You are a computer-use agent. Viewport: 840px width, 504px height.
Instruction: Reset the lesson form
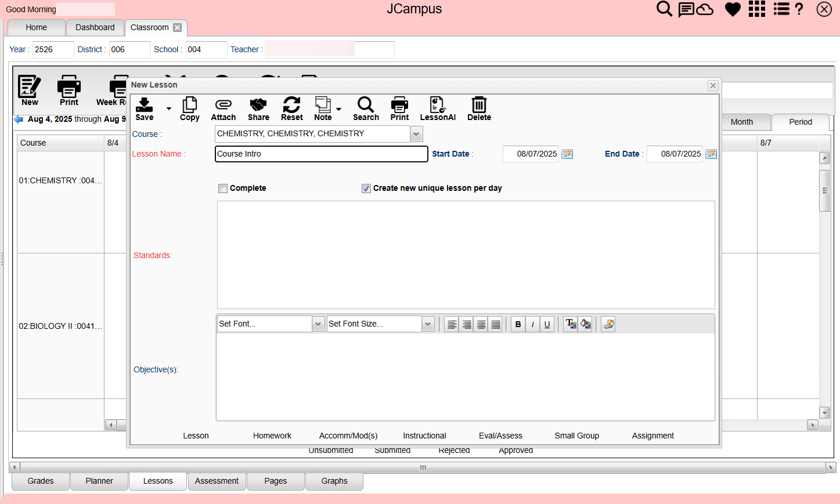click(x=291, y=109)
